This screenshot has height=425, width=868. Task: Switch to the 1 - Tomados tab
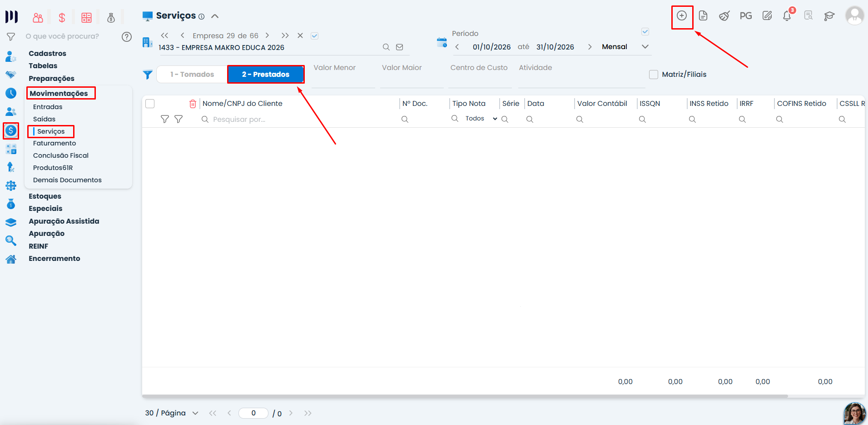(x=192, y=75)
